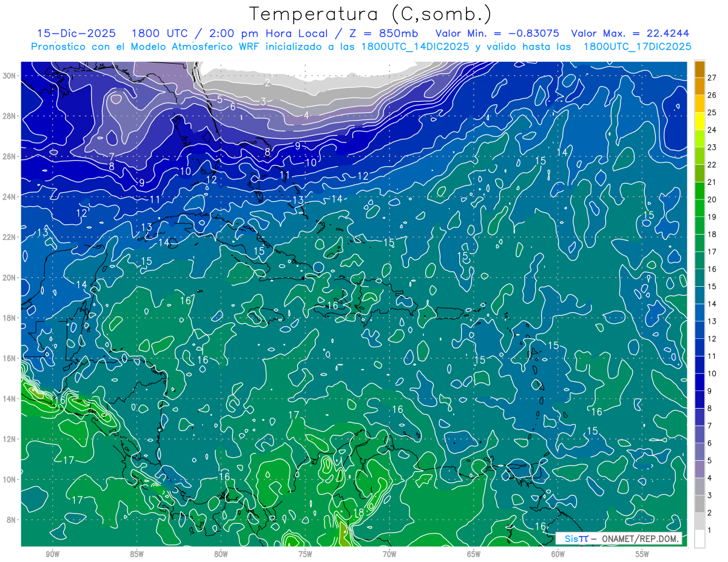Select the "Valor Max. = 22.4244" text
The height and width of the screenshot is (562, 728).
(x=630, y=33)
